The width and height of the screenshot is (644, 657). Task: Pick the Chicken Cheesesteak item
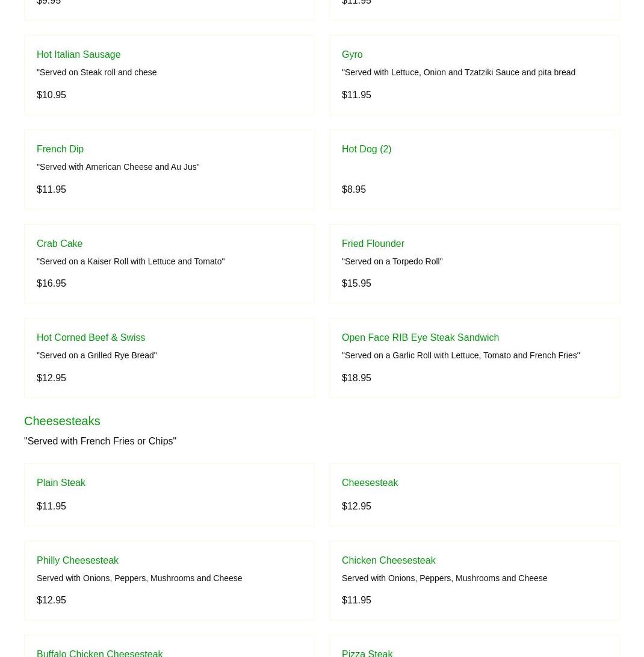click(x=388, y=561)
